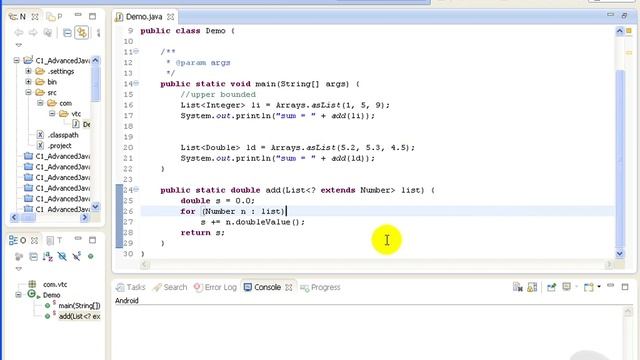Viewport: 640px width, 360px height.
Task: Maximize the Navigator view panel
Action: (93, 16)
